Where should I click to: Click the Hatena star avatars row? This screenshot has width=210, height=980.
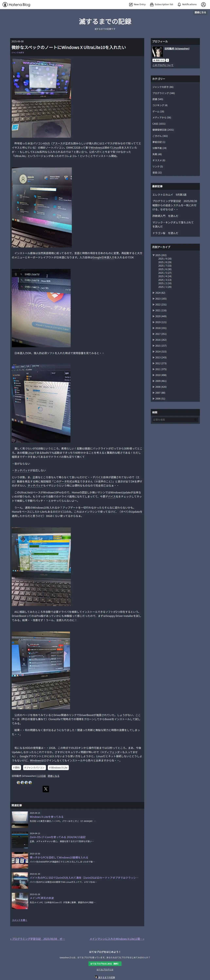pos(24,783)
